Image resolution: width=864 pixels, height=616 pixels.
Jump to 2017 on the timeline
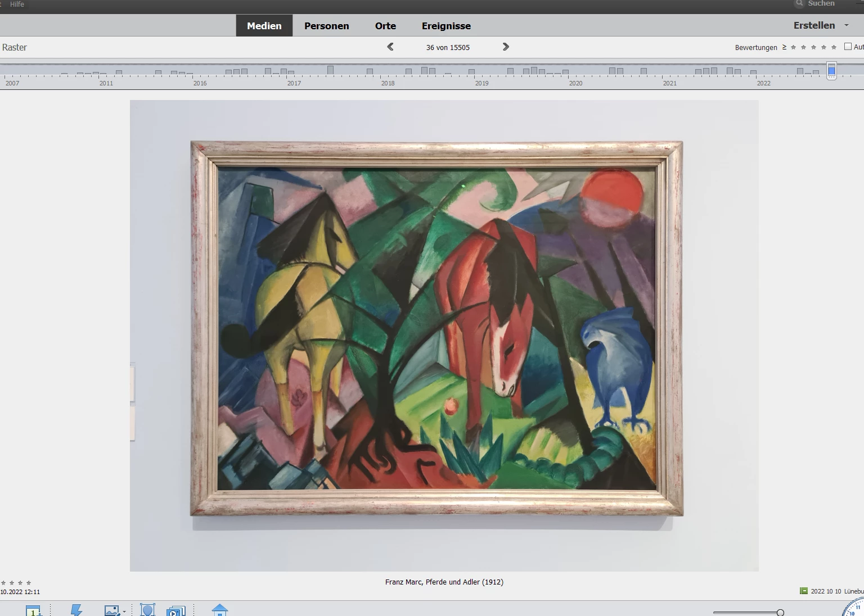tap(294, 83)
